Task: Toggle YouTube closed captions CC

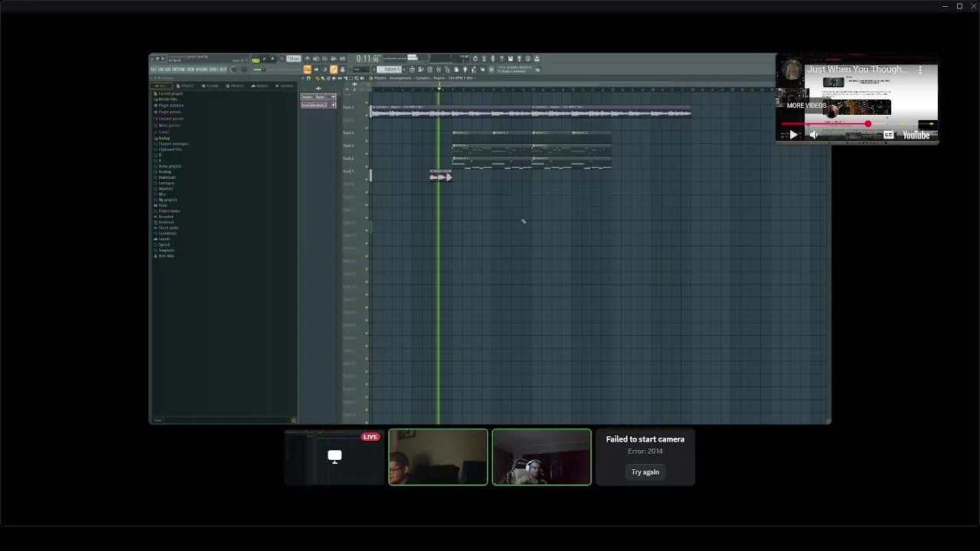Action: [x=888, y=135]
